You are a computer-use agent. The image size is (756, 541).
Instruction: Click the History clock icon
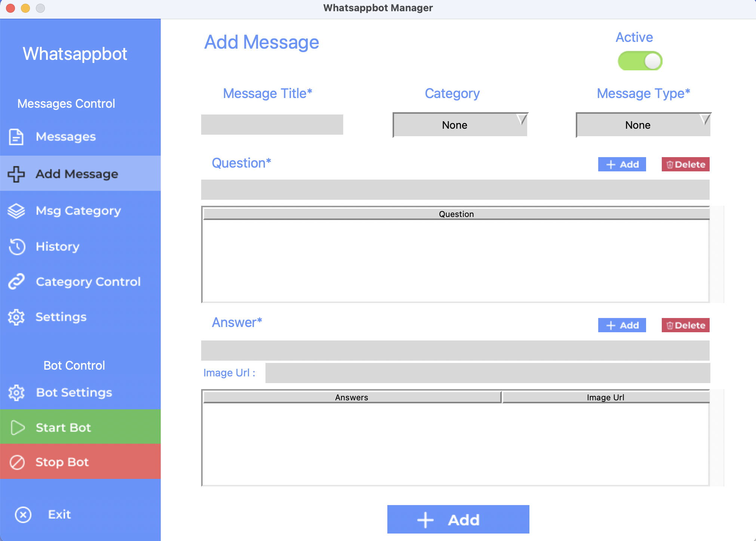click(x=17, y=247)
